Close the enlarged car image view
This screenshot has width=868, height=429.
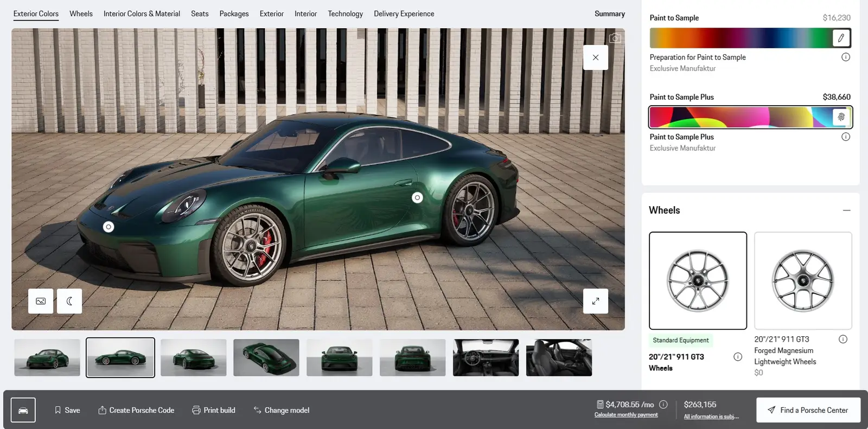click(595, 57)
